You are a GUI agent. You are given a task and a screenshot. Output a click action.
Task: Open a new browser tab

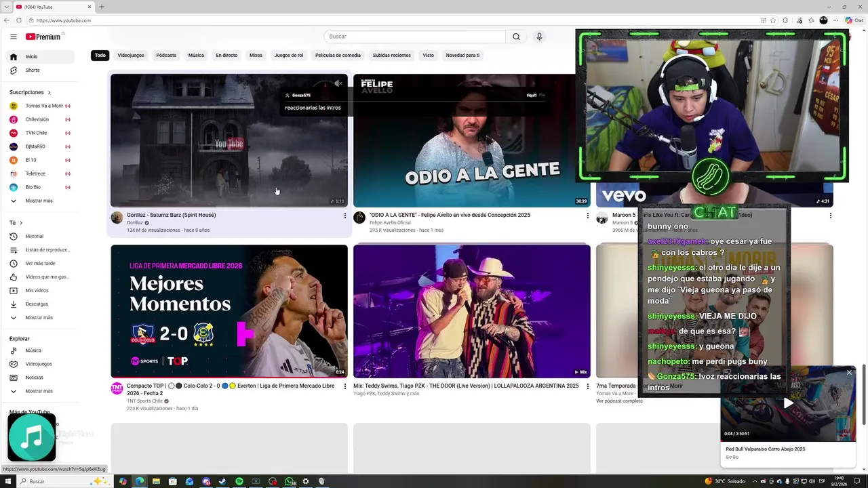pos(102,7)
